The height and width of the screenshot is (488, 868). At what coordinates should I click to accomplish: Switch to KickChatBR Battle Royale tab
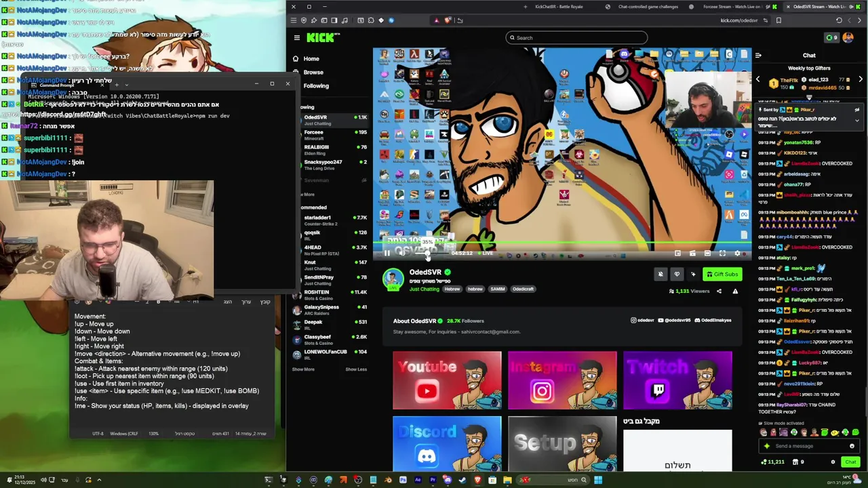click(558, 7)
